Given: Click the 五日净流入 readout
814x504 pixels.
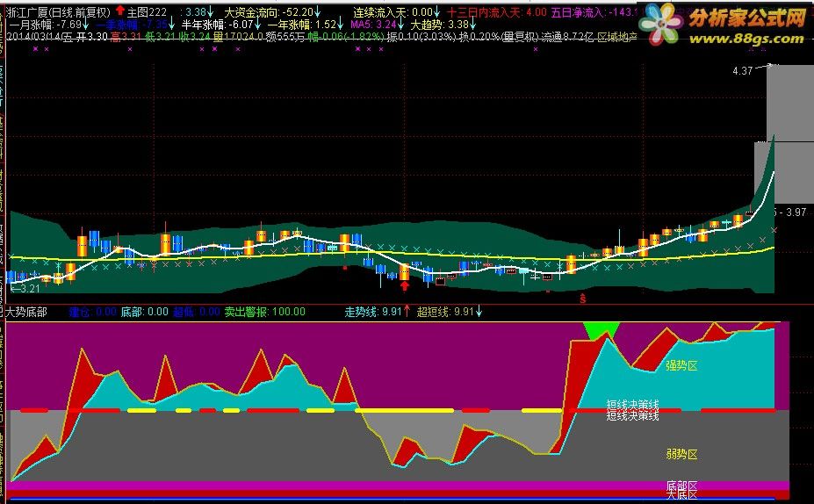Looking at the screenshot, I should [594, 12].
